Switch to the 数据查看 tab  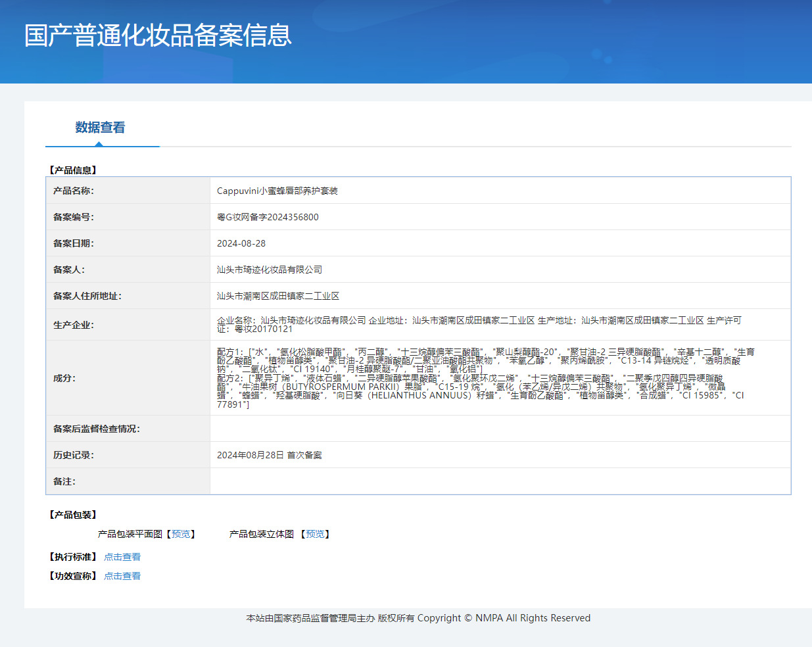tap(100, 128)
